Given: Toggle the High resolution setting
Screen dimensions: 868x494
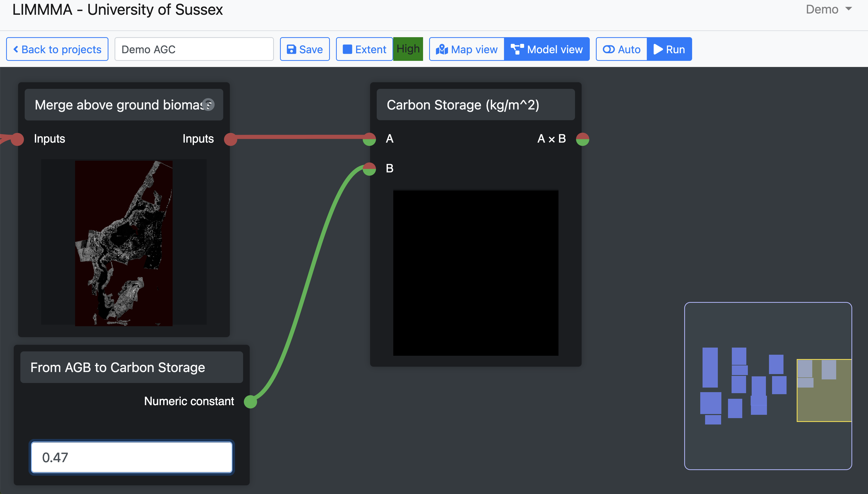Looking at the screenshot, I should [x=408, y=49].
